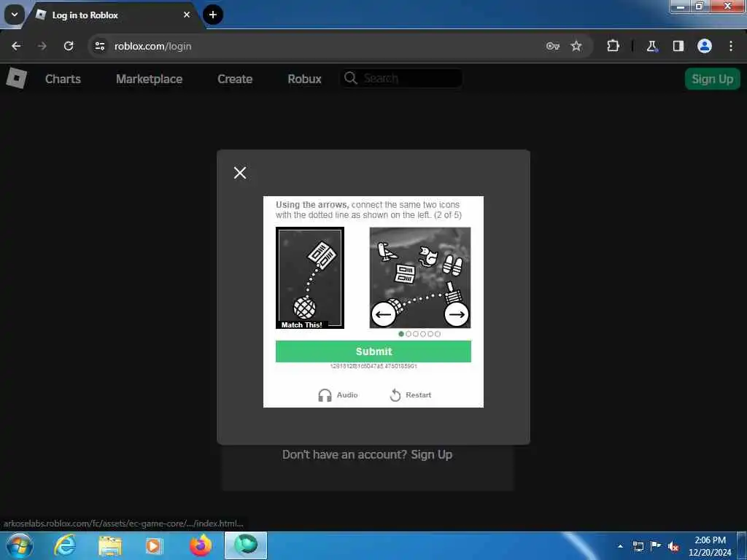The width and height of the screenshot is (747, 560).
Task: Click the 'Match This!' reference image
Action: point(309,278)
